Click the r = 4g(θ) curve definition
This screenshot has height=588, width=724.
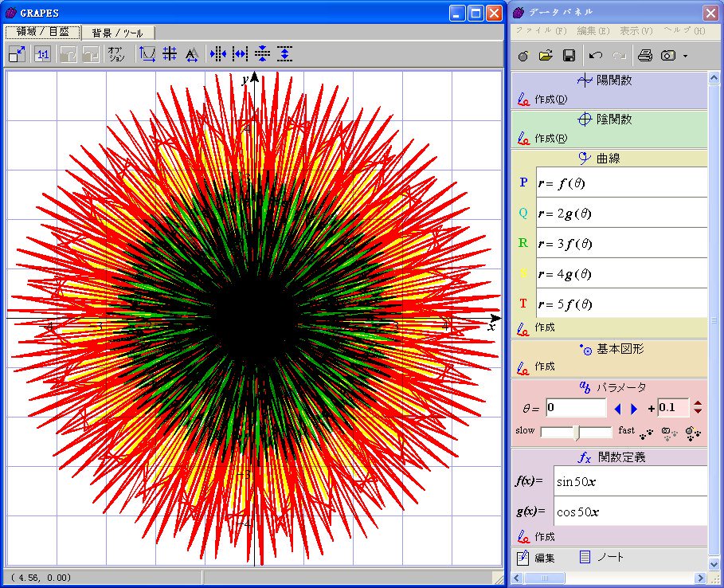coord(621,273)
